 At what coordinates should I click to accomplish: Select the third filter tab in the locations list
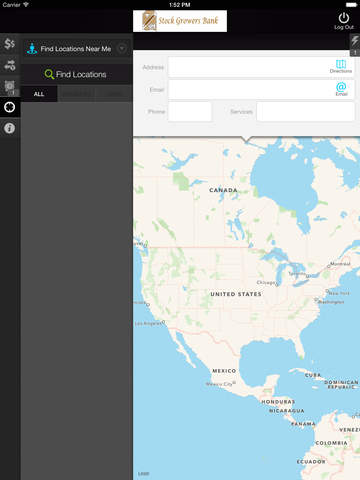(x=114, y=94)
